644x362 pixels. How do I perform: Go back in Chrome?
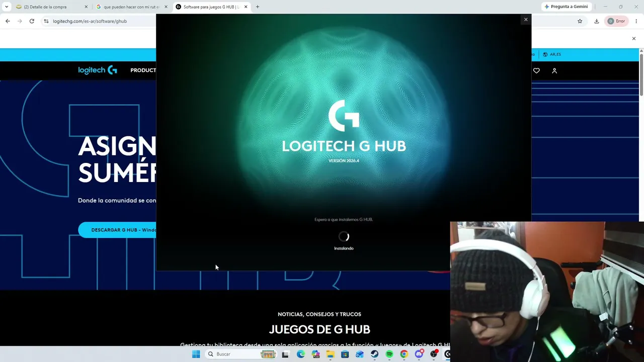point(8,21)
